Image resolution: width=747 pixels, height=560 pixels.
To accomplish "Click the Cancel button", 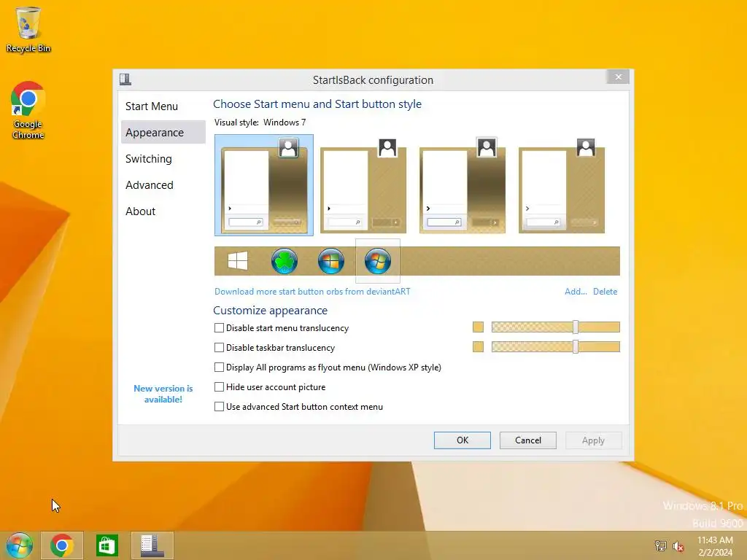I will [x=528, y=440].
